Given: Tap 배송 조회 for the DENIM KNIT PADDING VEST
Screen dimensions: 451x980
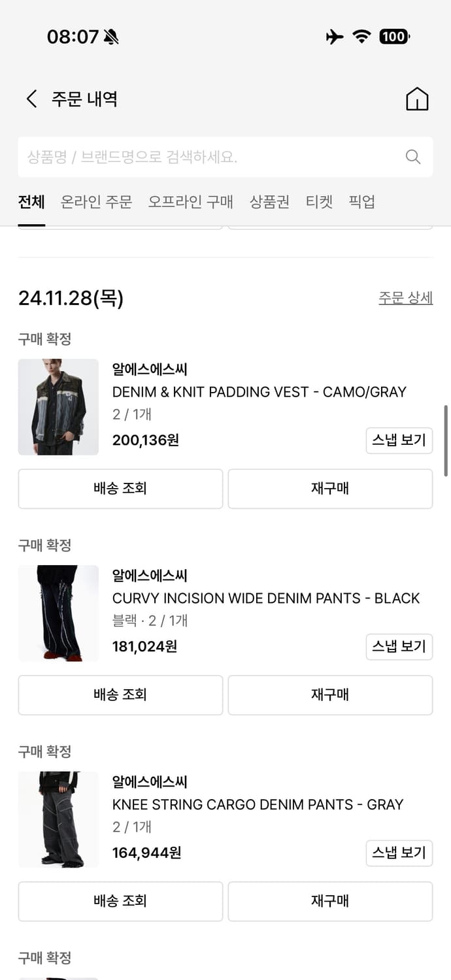Looking at the screenshot, I should point(120,489).
